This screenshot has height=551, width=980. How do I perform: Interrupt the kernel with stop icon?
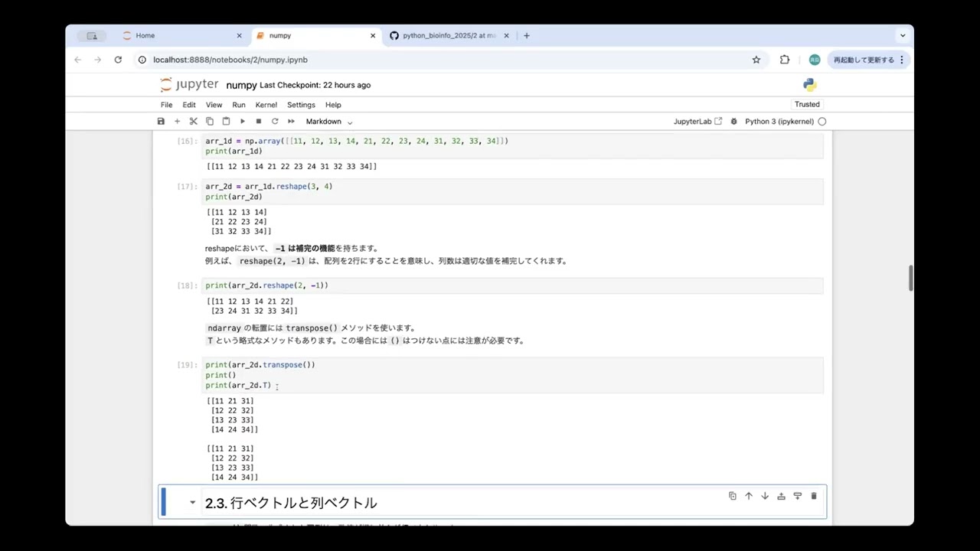[x=259, y=122]
